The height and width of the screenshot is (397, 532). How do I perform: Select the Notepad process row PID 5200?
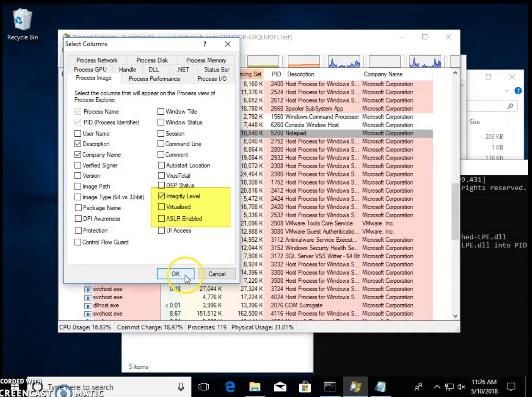coord(336,133)
